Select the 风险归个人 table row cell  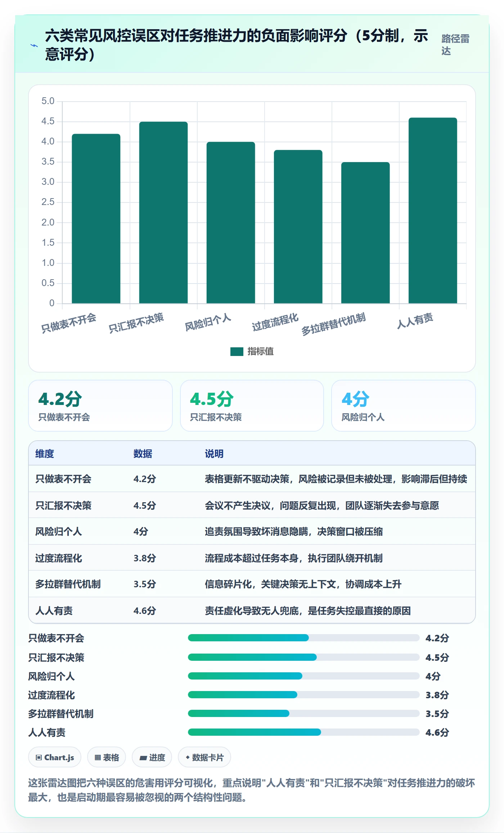[x=59, y=531]
